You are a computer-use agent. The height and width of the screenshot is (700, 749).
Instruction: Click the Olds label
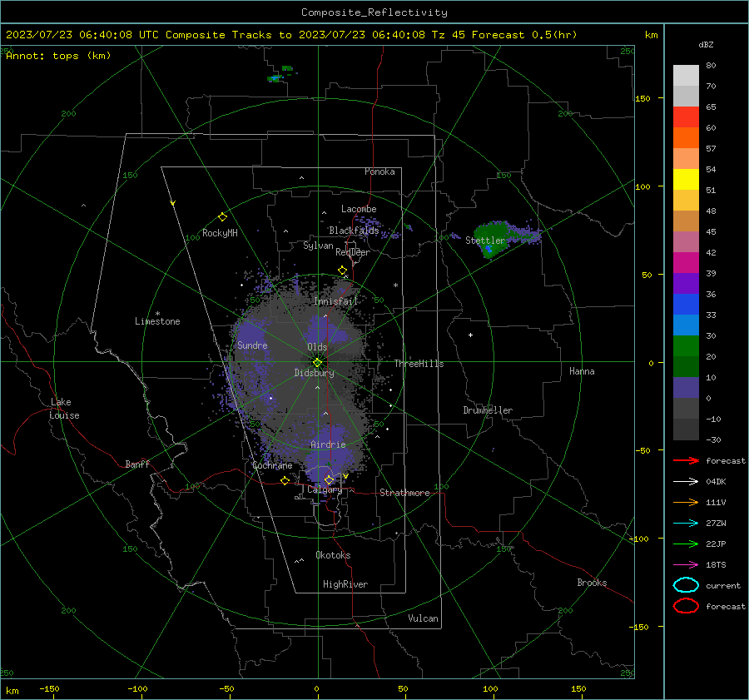[x=317, y=347]
